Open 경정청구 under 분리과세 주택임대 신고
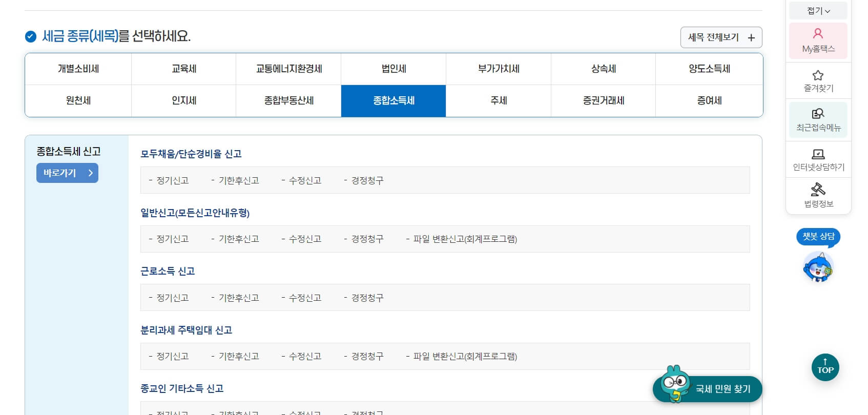Screen dimensions: 868x415 tap(367, 356)
